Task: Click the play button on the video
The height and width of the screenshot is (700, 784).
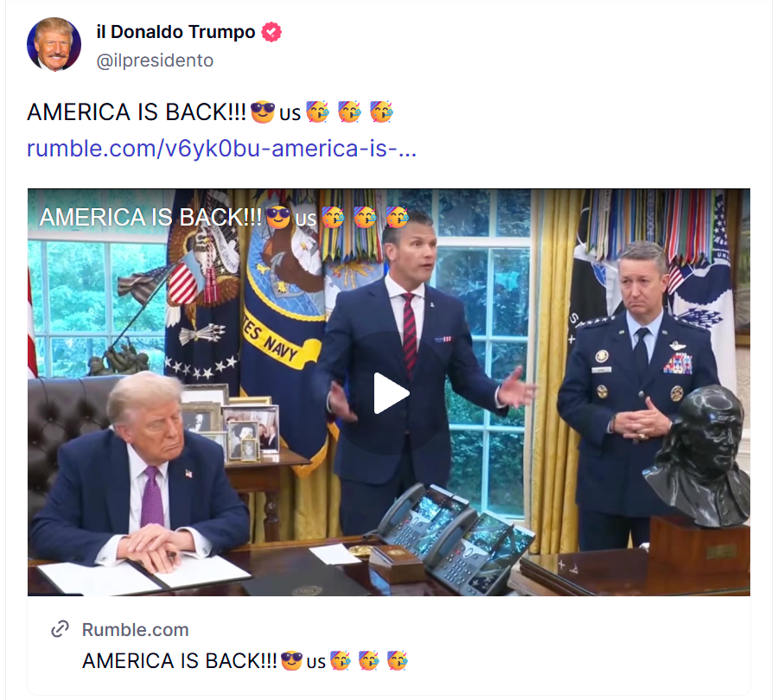Action: [392, 393]
